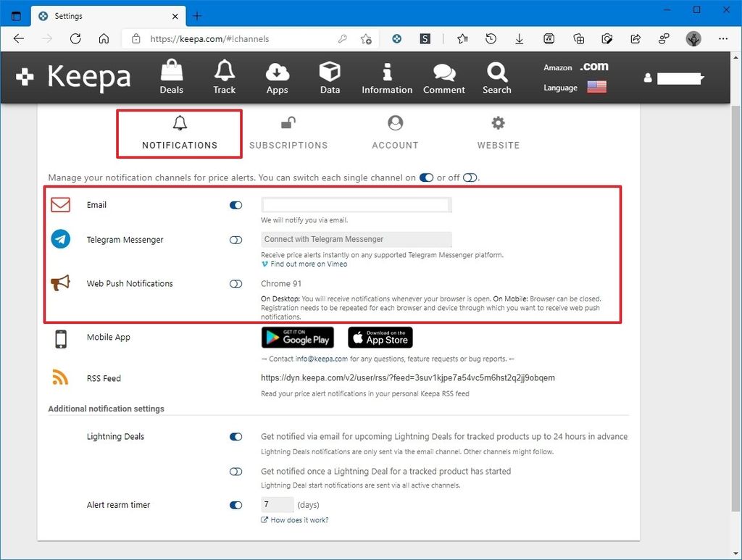Select the Track icon in the top bar

(x=224, y=77)
